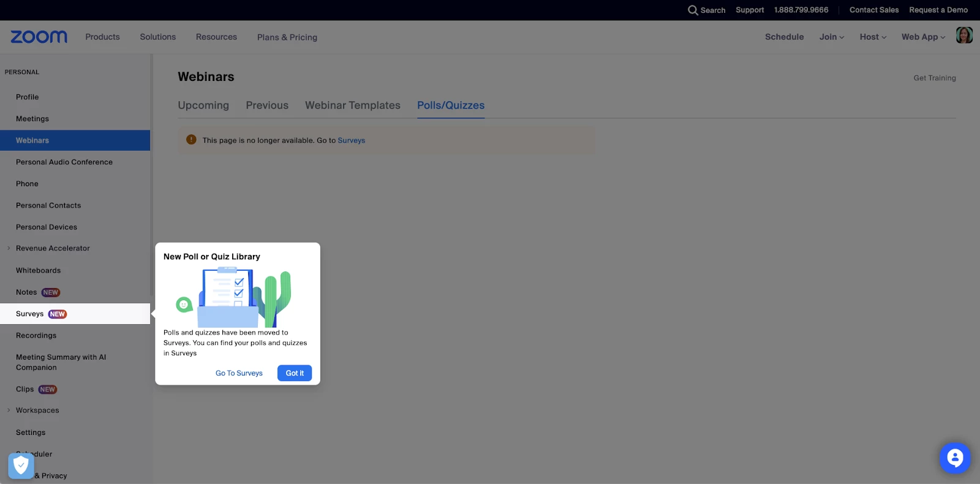Switch to the Previous tab

(267, 105)
